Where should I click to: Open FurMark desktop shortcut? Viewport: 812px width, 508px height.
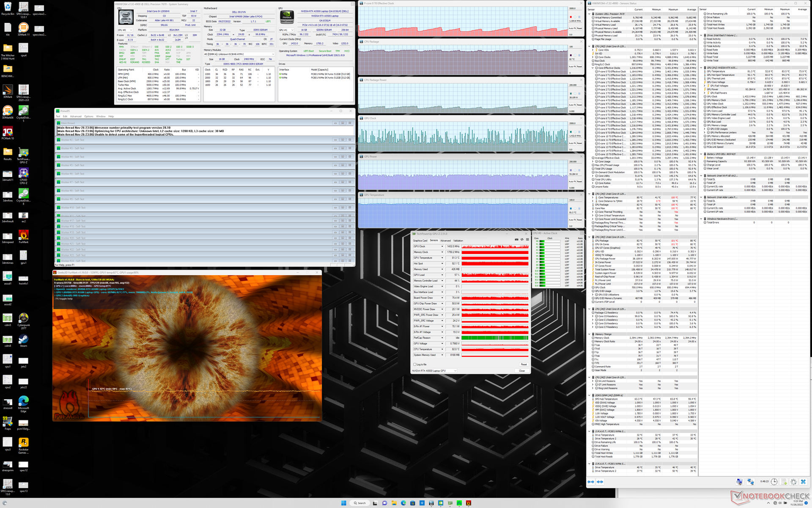[24, 236]
